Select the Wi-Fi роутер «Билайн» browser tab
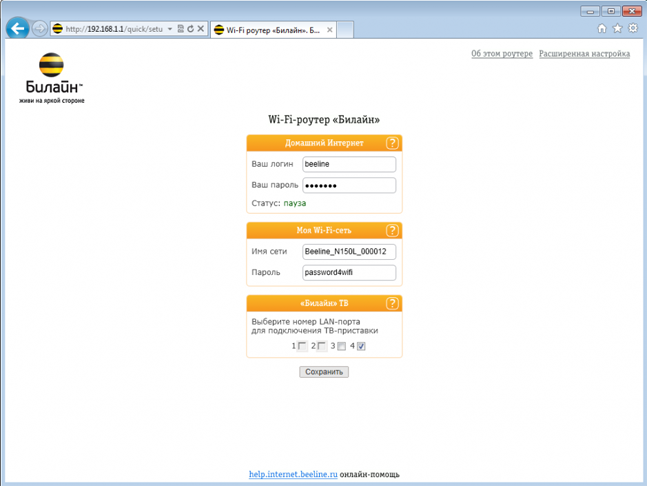Screen dimensions: 647x486 click(273, 30)
